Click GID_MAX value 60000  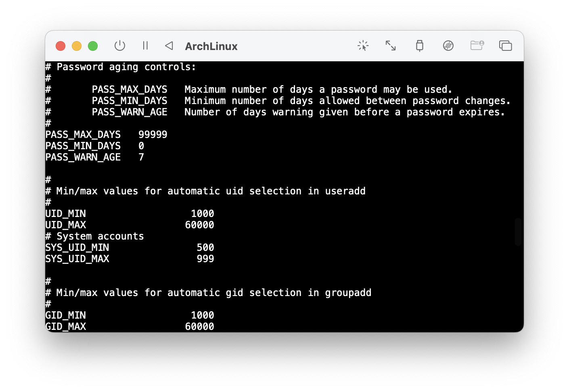click(x=199, y=326)
